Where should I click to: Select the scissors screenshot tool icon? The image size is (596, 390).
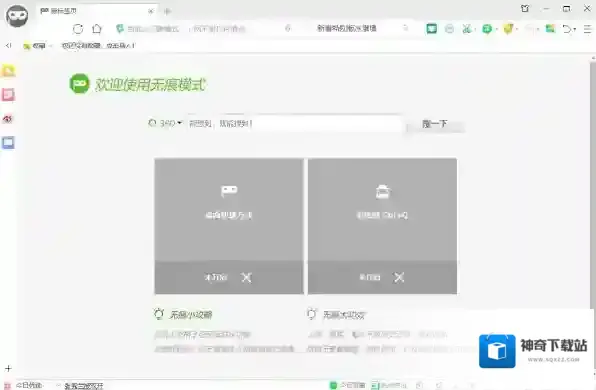point(466,29)
